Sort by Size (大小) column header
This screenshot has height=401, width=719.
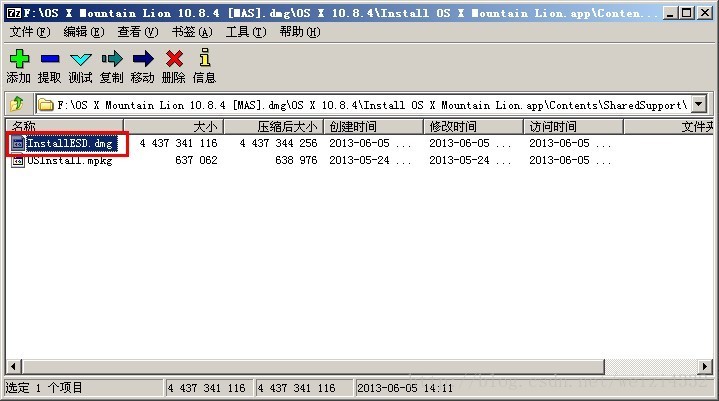[x=173, y=126]
